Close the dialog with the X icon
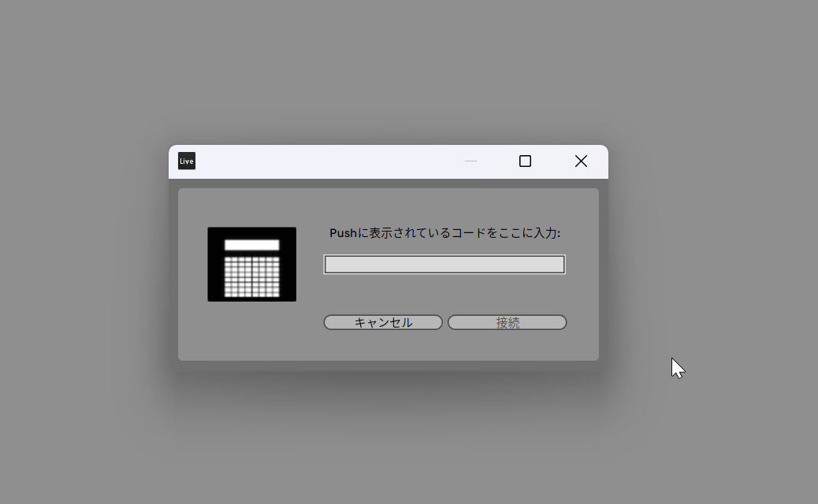This screenshot has height=504, width=818. click(x=581, y=161)
